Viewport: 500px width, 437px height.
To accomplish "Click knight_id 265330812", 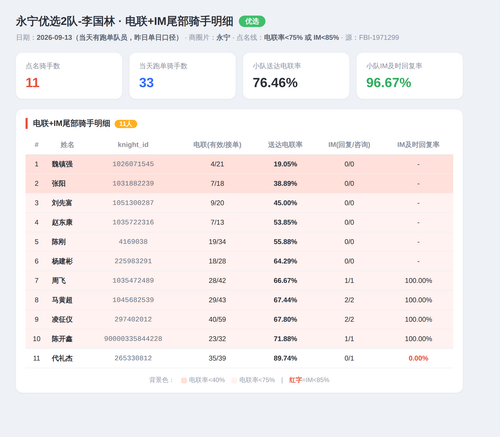I will coord(133,358).
